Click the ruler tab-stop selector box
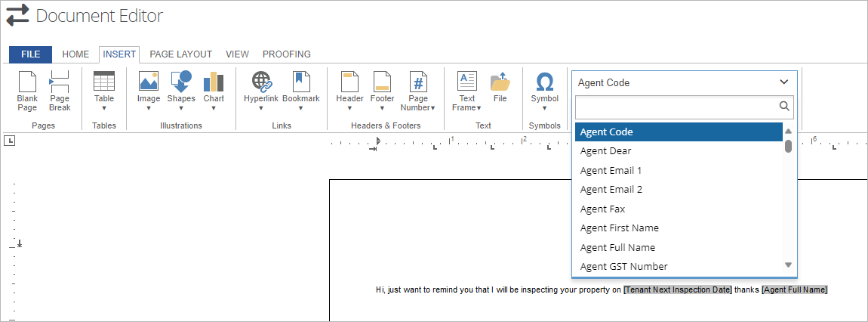This screenshot has width=868, height=322. [x=9, y=141]
